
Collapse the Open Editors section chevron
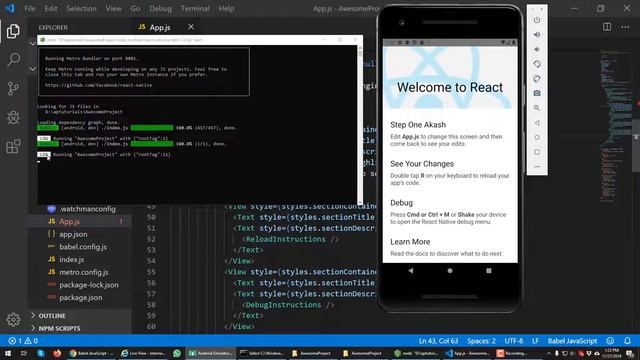tap(32, 43)
